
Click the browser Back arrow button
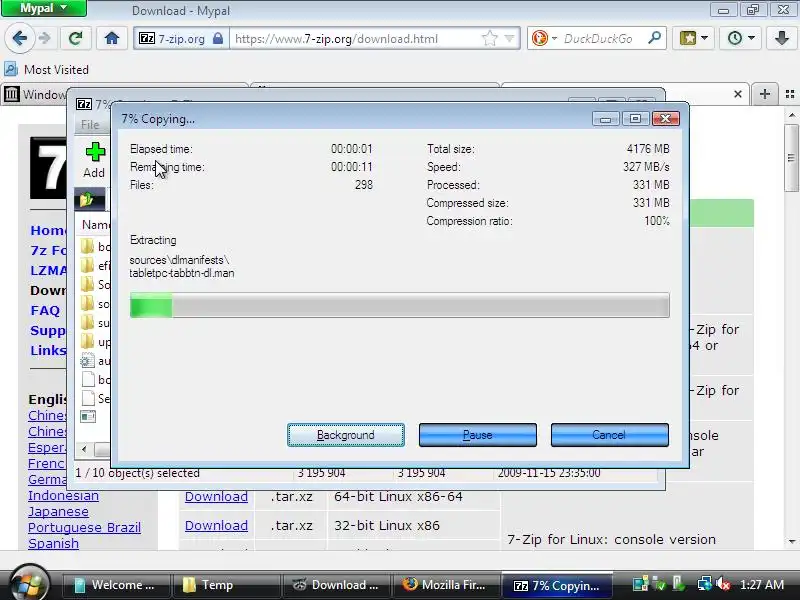pyautogui.click(x=19, y=38)
